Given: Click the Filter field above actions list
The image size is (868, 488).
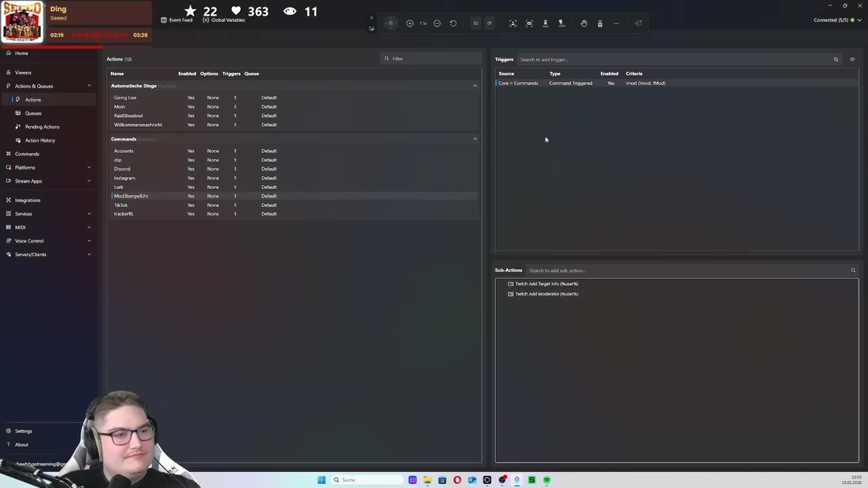Looking at the screenshot, I should tap(430, 59).
